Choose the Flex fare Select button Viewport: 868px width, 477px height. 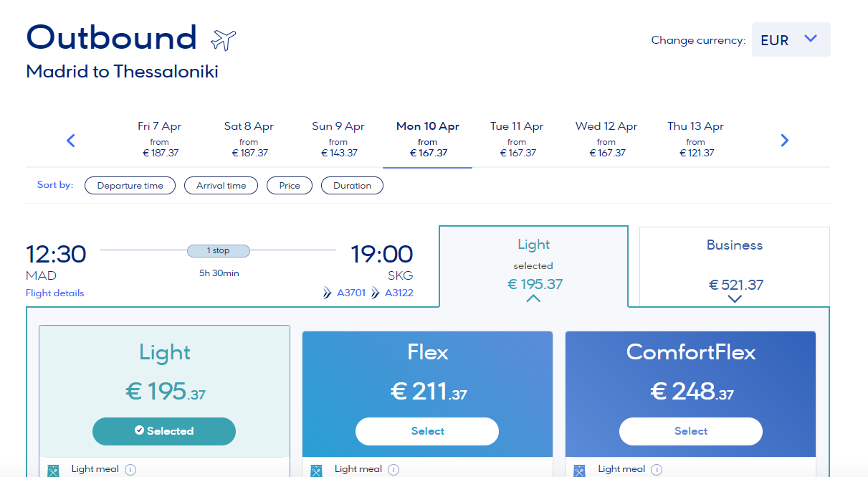(x=427, y=431)
